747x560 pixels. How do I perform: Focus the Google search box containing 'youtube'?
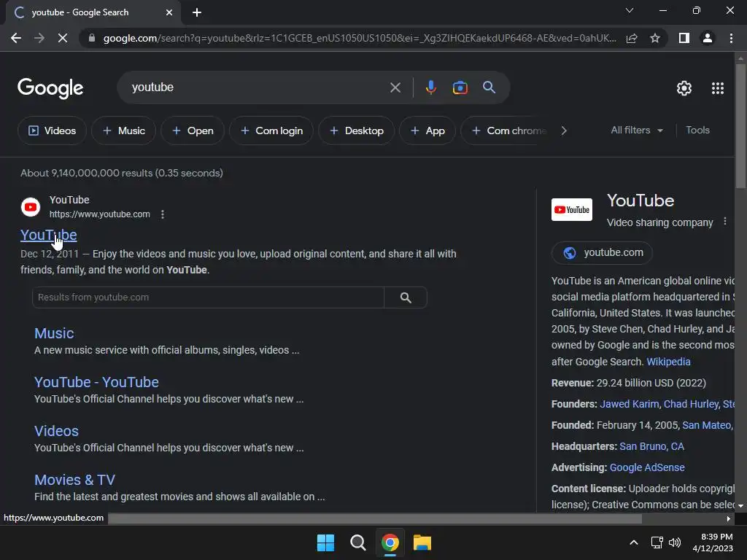click(258, 87)
